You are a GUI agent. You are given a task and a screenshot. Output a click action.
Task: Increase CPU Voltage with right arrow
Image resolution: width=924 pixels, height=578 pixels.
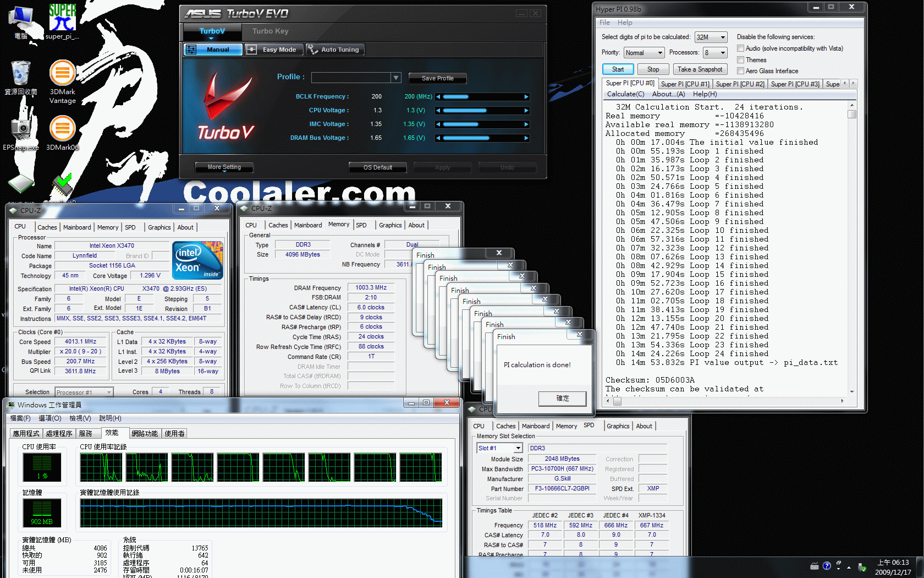click(x=526, y=111)
